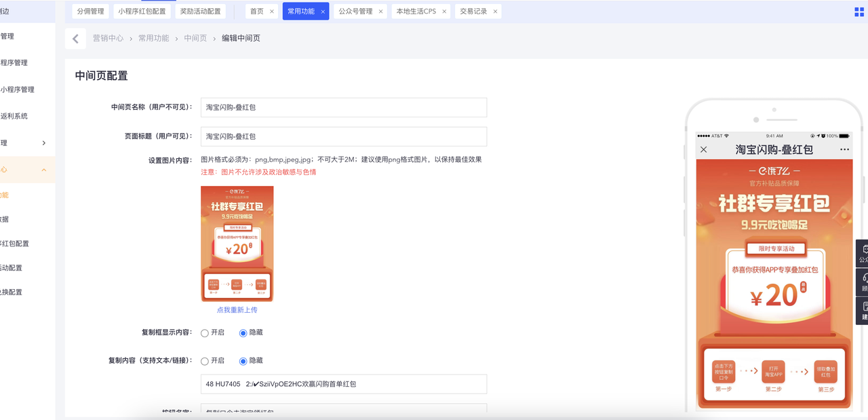
Task: Close the 常用功能 tab
Action: [x=323, y=12]
